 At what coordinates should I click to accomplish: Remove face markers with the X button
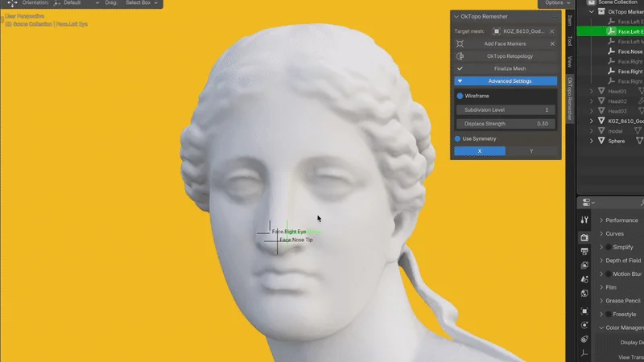(552, 43)
